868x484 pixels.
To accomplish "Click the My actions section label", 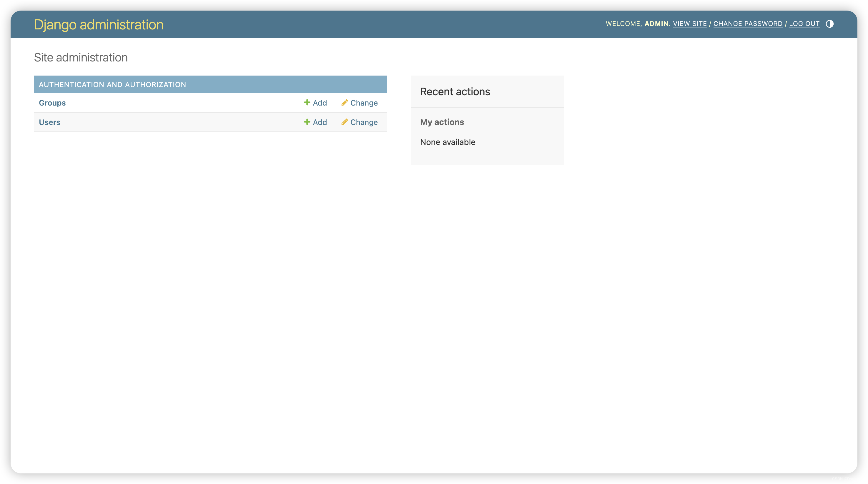I will (442, 122).
